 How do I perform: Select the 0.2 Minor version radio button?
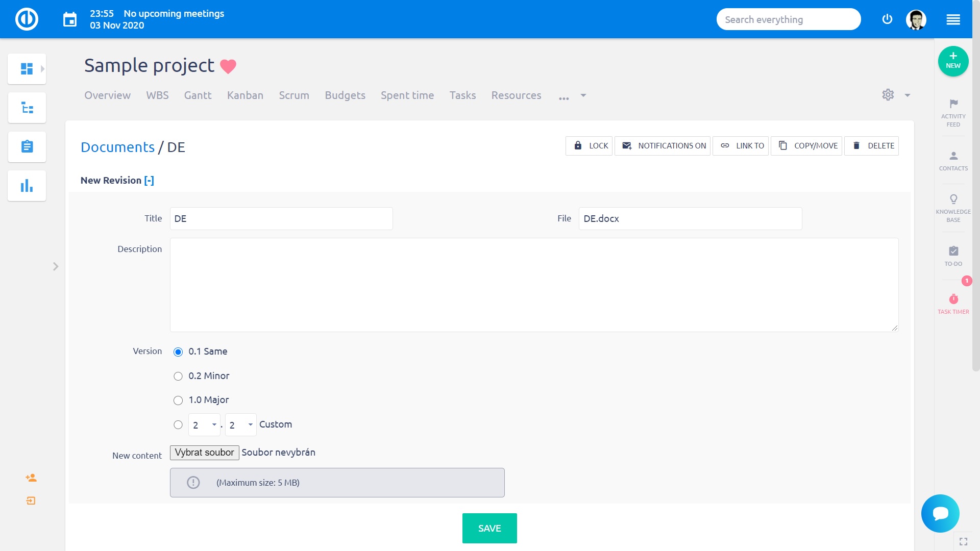178,376
